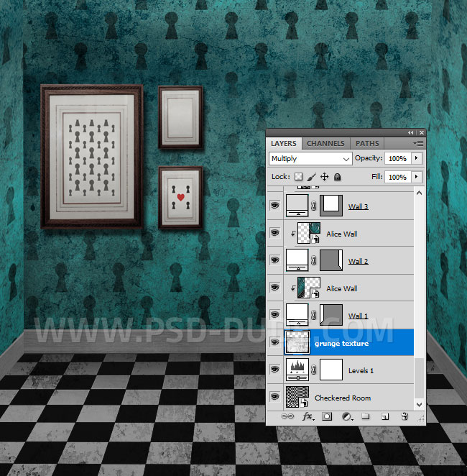Select the Wall 2 layer name
Image resolution: width=467 pixels, height=476 pixels.
coord(358,261)
